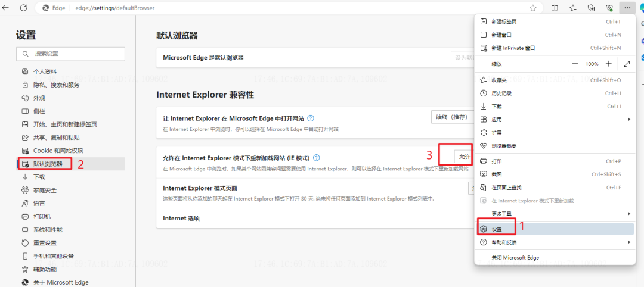Click the 搜索设置 search field

point(70,54)
